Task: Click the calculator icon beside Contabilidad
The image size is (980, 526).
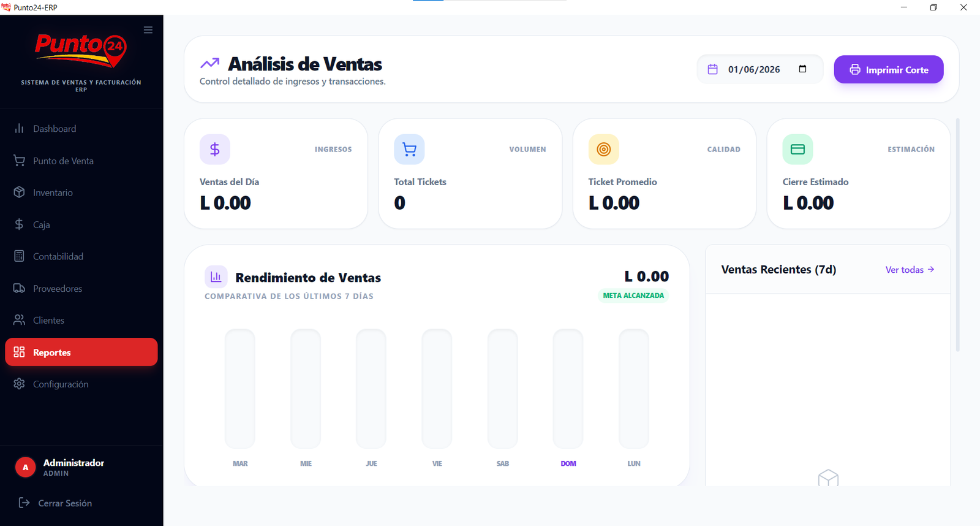Action: (20, 256)
